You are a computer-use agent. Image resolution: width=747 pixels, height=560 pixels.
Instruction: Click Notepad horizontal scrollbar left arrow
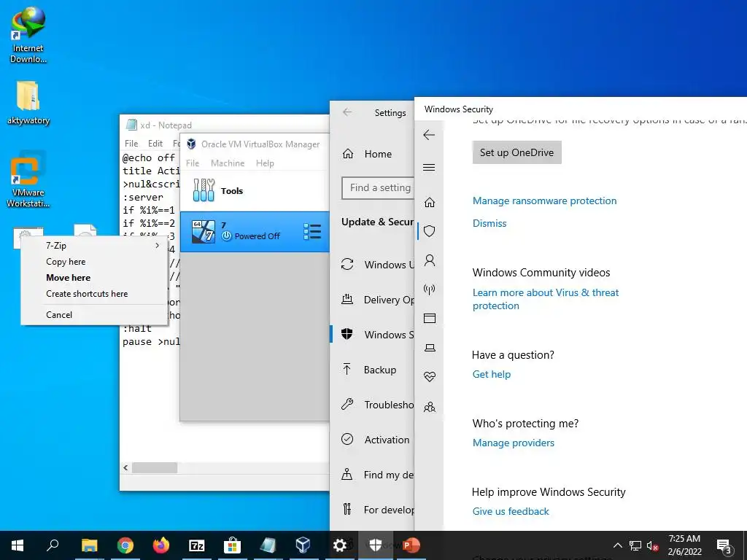125,467
